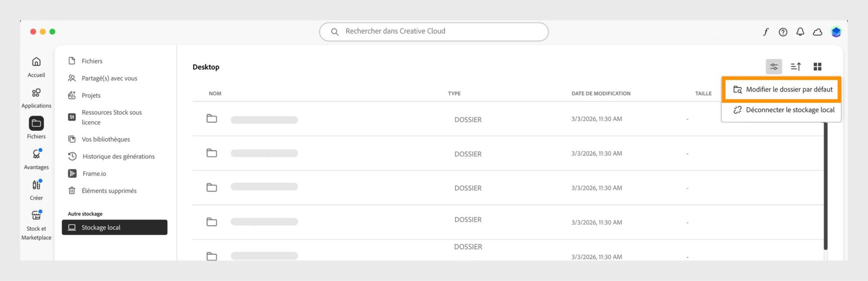Screen dimensions: 868x281
Task: Open the Applications section in the sidebar
Action: [36, 98]
